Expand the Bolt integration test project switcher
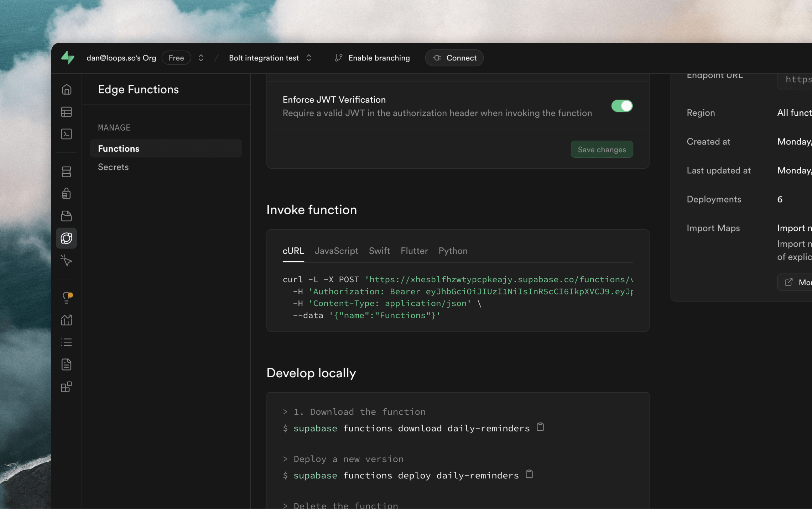This screenshot has height=509, width=812. pos(309,58)
